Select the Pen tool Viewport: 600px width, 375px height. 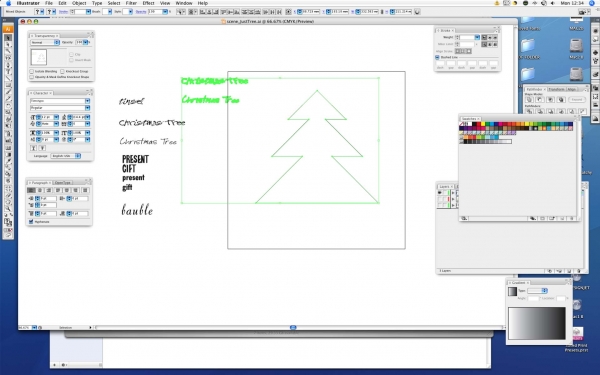8,65
